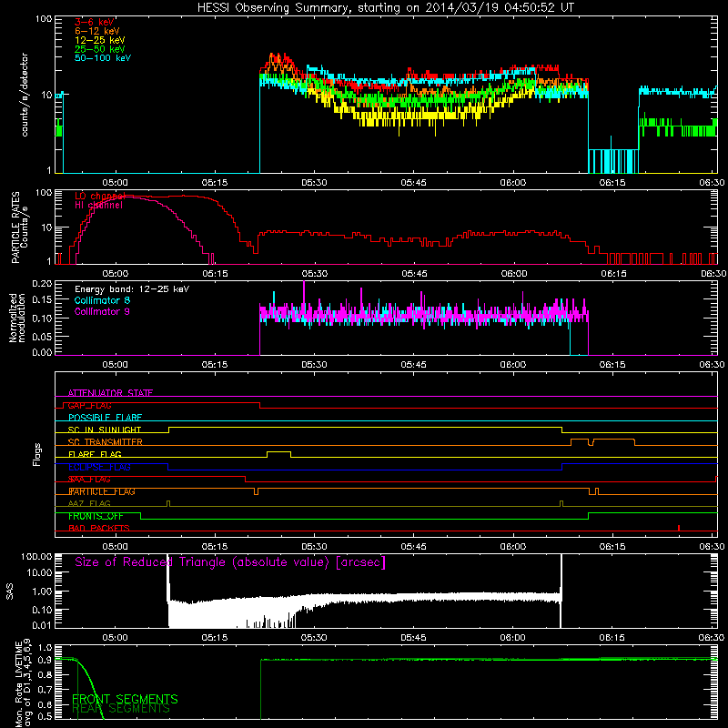728x728 pixels.
Task: Click the 0.05 value on the modulation axis
Action: coord(42,336)
